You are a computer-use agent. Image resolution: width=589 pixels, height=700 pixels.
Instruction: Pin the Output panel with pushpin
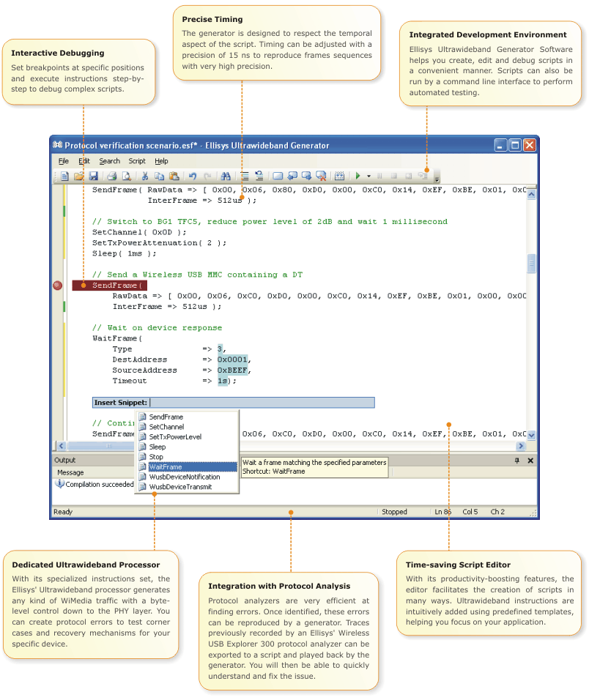516,461
